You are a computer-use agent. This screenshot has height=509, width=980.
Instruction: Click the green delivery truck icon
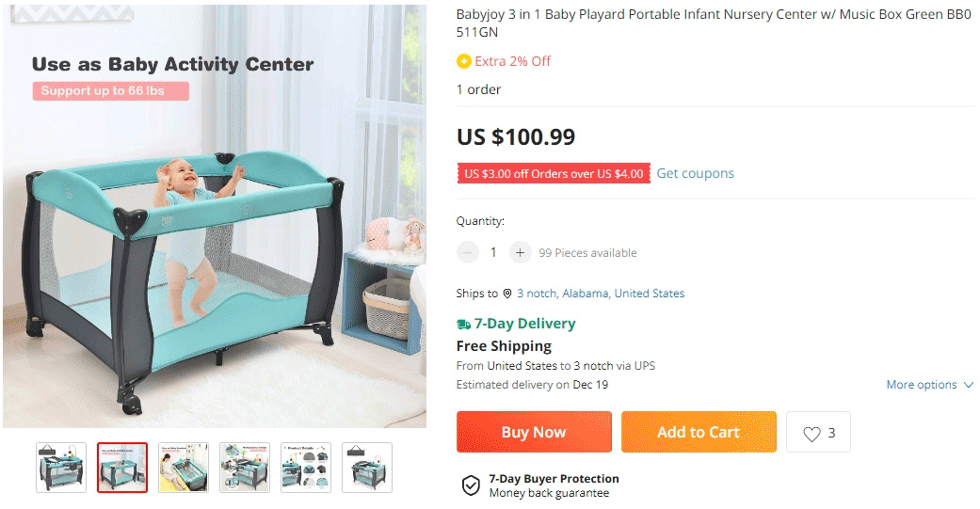[x=463, y=324]
